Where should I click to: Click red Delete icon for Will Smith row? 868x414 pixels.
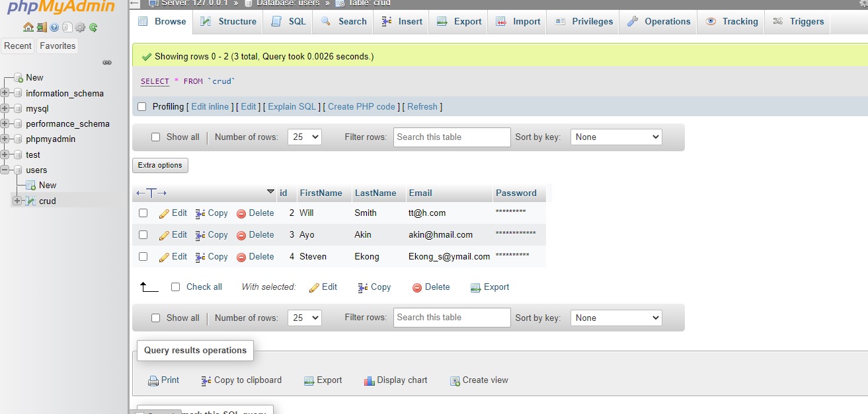click(241, 213)
